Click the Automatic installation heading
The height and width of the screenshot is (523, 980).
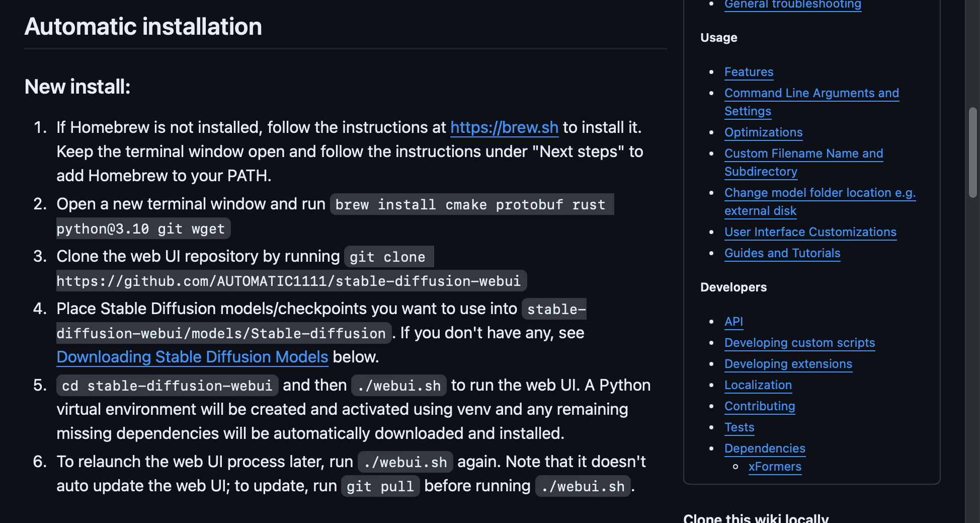point(143,27)
